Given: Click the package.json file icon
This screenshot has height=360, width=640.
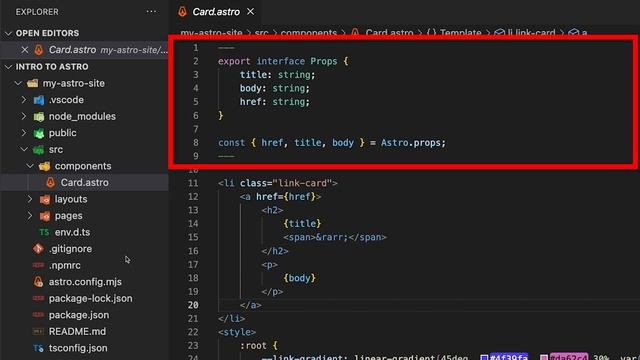Looking at the screenshot, I should 38,315.
